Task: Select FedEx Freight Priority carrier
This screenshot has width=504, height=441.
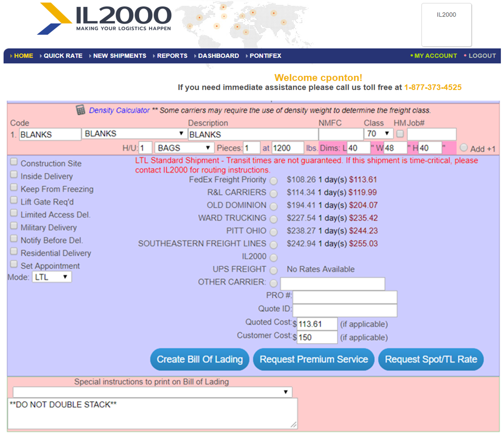Action: click(x=274, y=181)
